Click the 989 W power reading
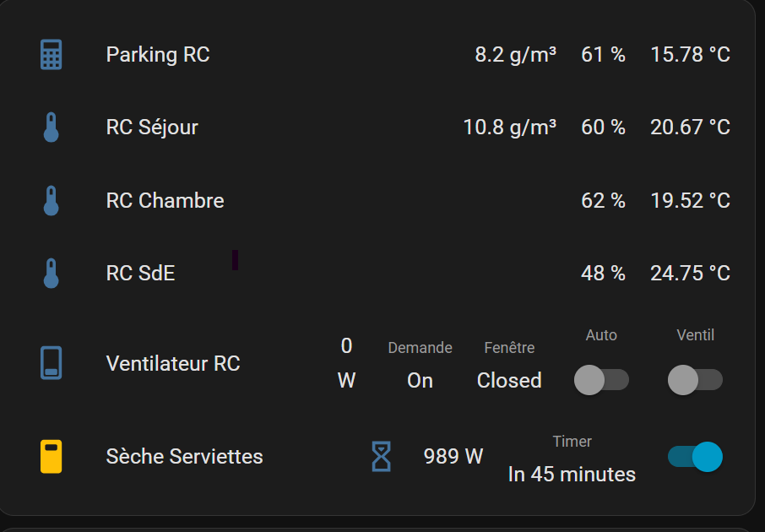 click(x=453, y=457)
